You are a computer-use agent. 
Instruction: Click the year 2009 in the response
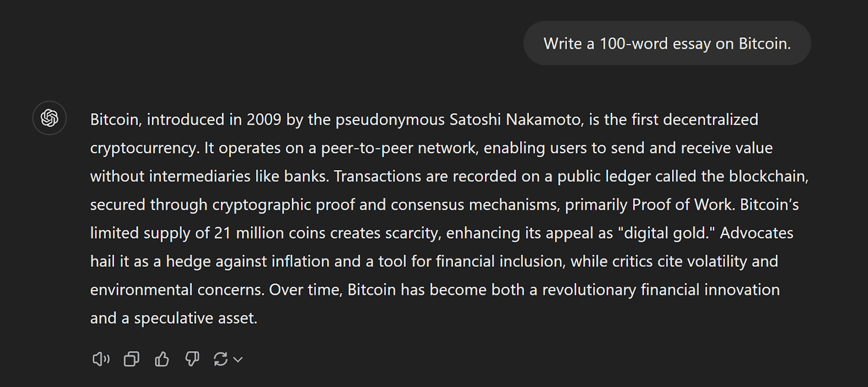(x=264, y=119)
